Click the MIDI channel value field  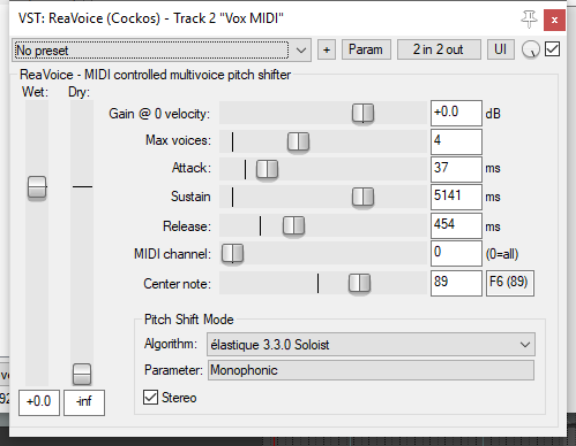click(456, 253)
